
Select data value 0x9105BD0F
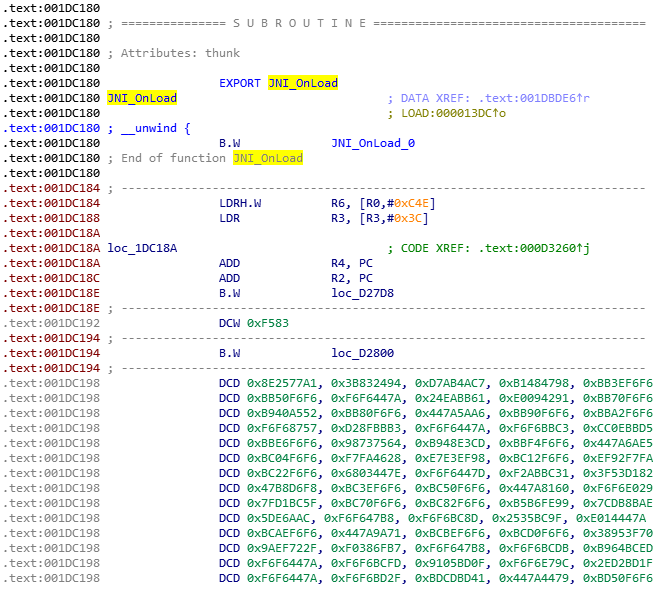pyautogui.click(x=450, y=563)
